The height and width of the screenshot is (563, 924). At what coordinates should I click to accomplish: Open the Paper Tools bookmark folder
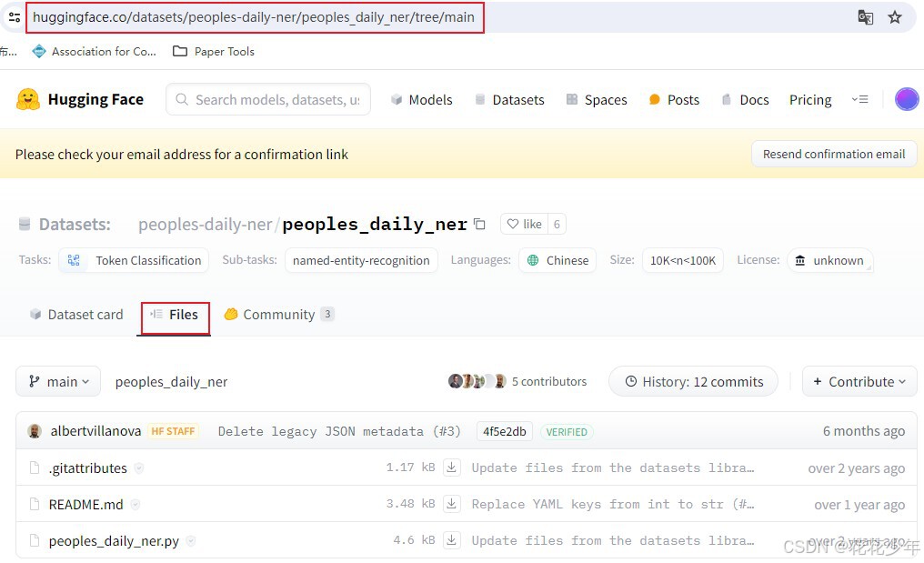pos(215,52)
